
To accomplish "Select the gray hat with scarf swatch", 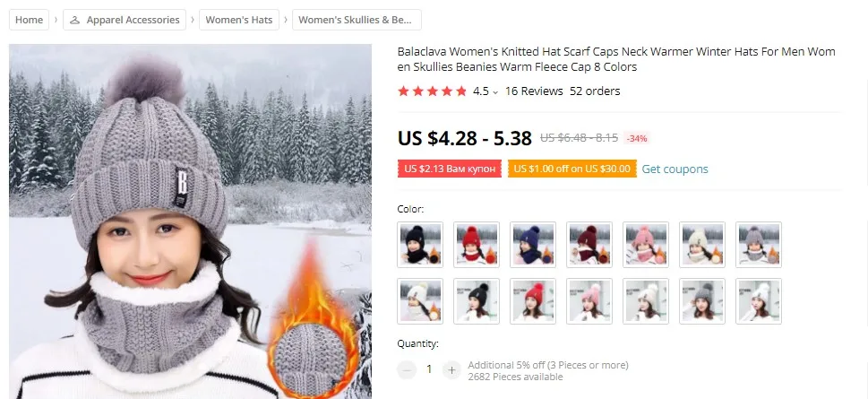I will point(759,245).
